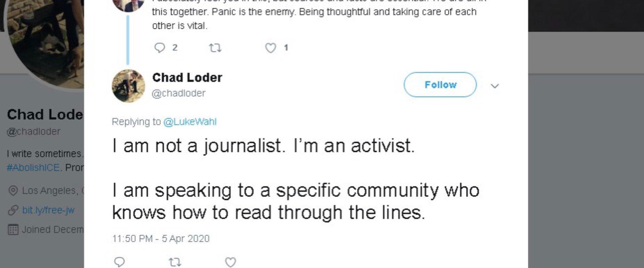Click the 11:50 PM - 5 Apr 2020 timestamp
The width and height of the screenshot is (644, 268).
click(x=161, y=238)
